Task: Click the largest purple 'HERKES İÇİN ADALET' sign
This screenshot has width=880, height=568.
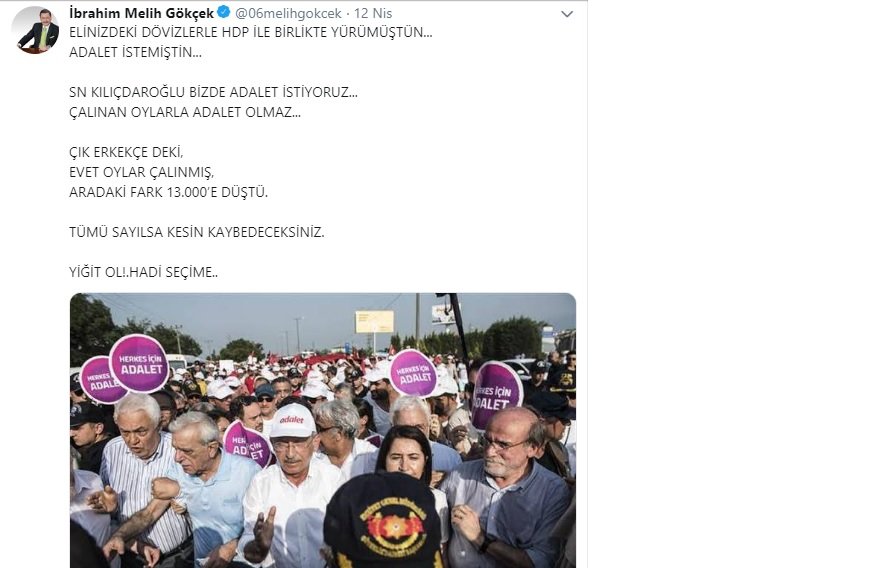Action: tap(139, 363)
